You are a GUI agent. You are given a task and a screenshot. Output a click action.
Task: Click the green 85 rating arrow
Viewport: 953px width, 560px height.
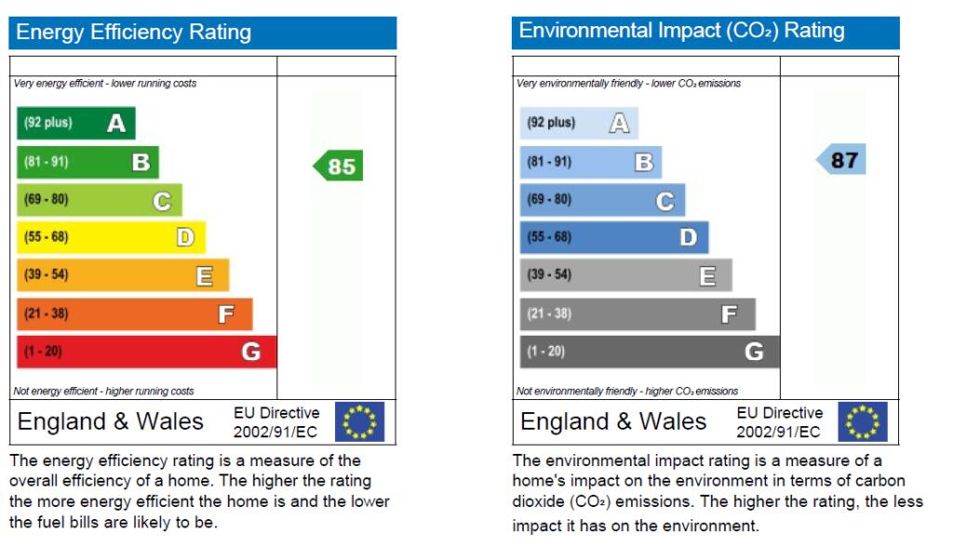pyautogui.click(x=338, y=167)
